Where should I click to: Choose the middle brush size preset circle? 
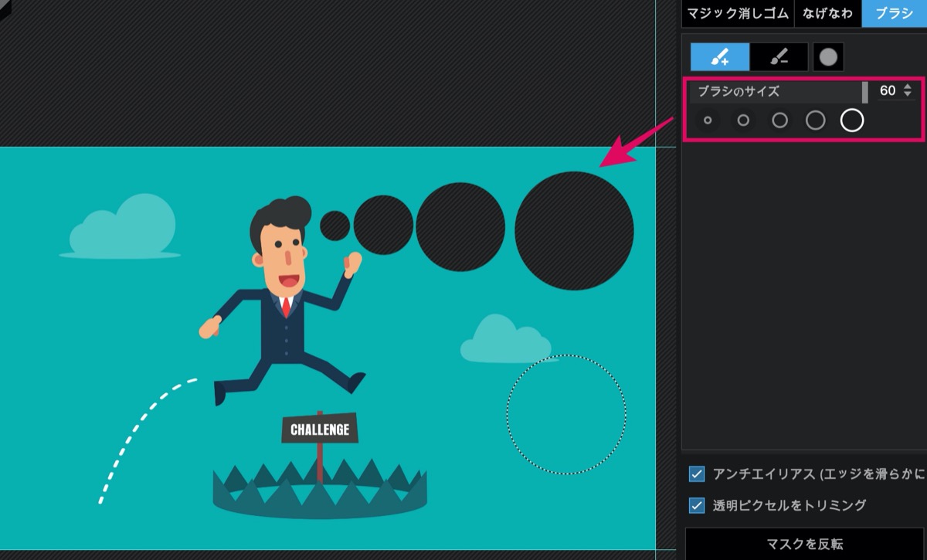780,120
